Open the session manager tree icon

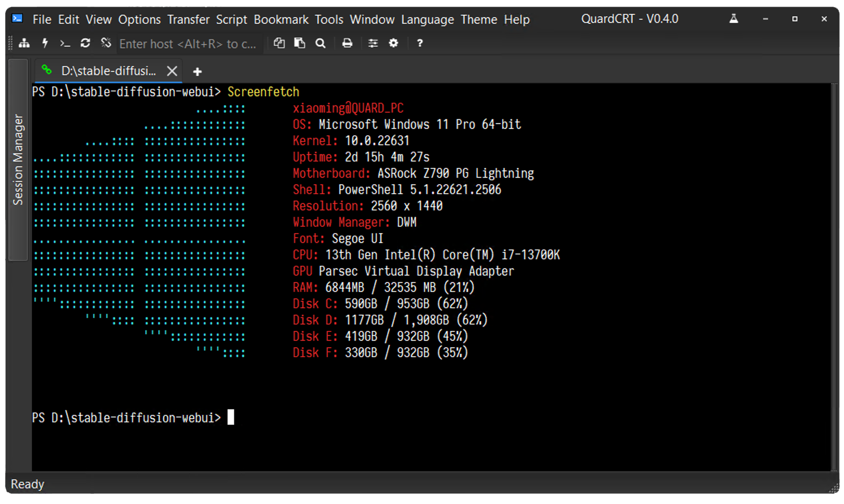tap(24, 43)
